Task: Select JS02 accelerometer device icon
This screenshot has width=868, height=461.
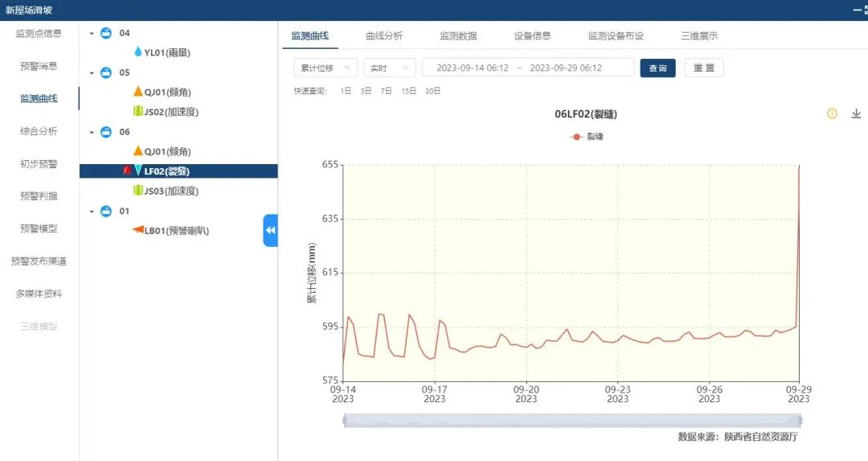Action: pos(138,111)
